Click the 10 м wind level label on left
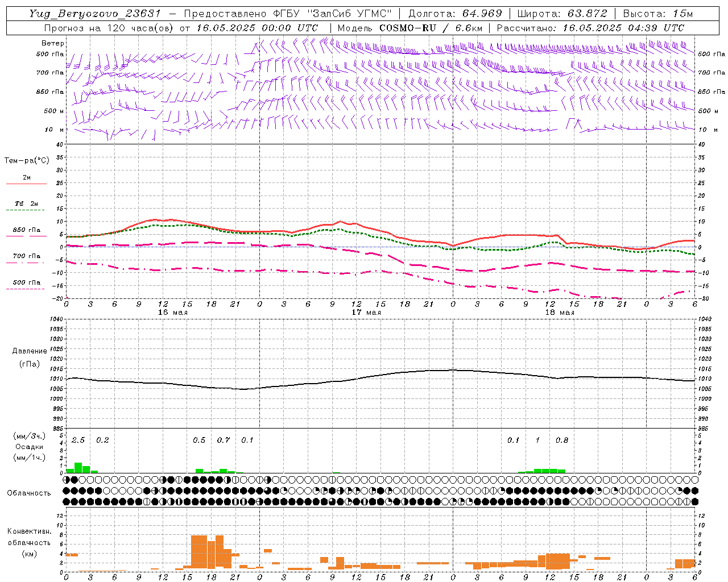This screenshot has height=582, width=728. (x=55, y=130)
